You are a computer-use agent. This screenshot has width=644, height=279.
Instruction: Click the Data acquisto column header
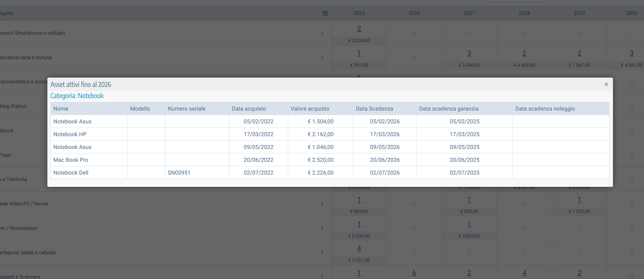(x=248, y=109)
